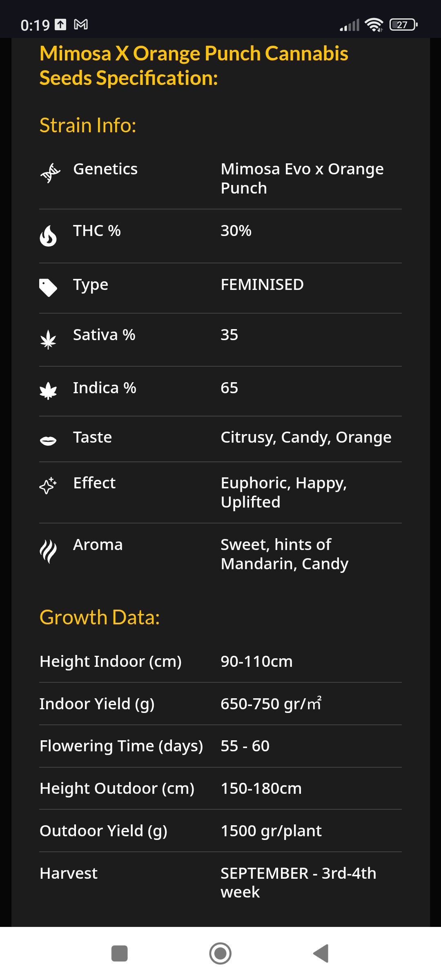Viewport: 441px width, 980px height.
Task: Tap the SEPTEMBER harvest value text
Action: point(298,882)
